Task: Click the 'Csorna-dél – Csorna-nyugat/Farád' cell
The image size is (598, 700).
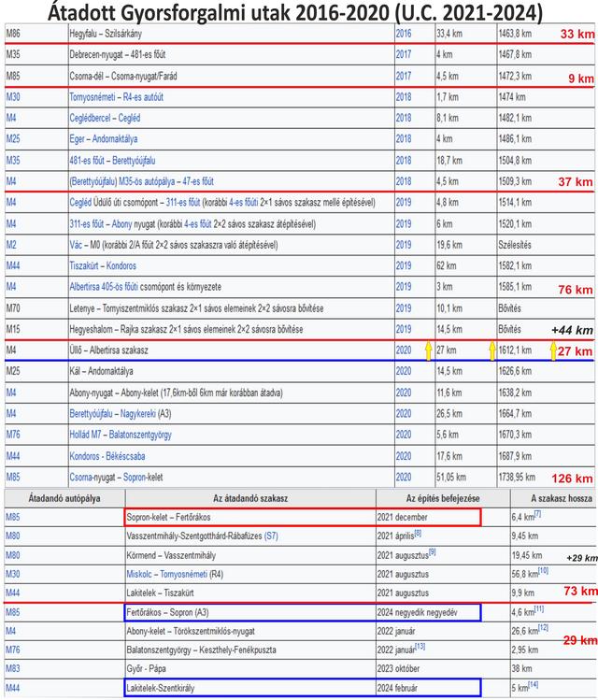Action: pos(231,76)
